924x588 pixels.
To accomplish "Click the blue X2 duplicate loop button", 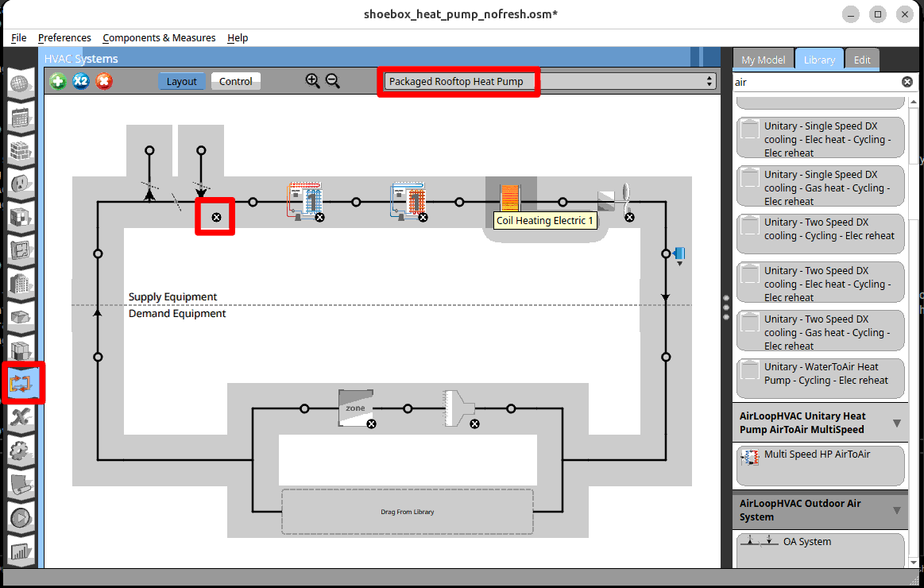I will pyautogui.click(x=81, y=81).
